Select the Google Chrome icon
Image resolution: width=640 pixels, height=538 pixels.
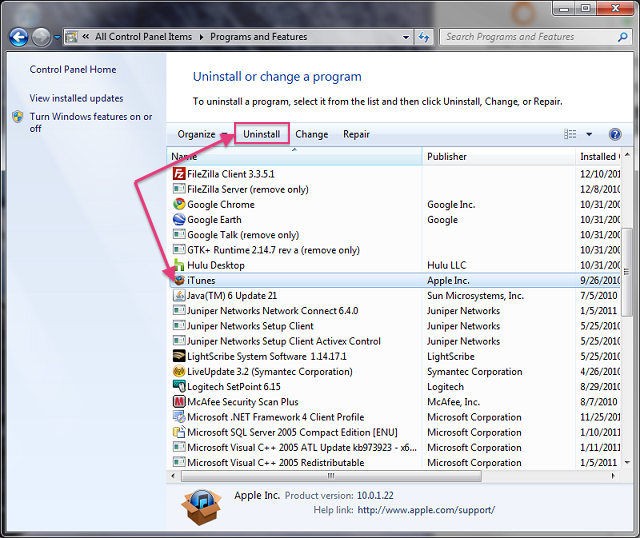click(179, 204)
